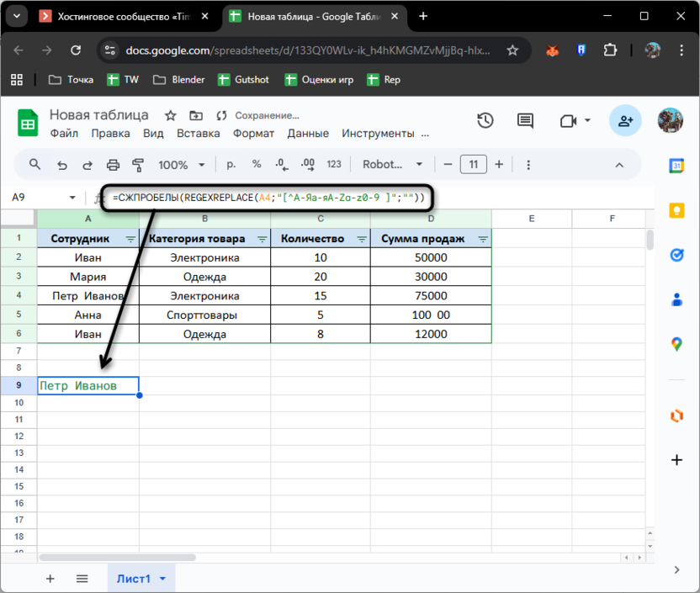The width and height of the screenshot is (700, 593).
Task: Star the document Новая таблица
Action: point(171,115)
